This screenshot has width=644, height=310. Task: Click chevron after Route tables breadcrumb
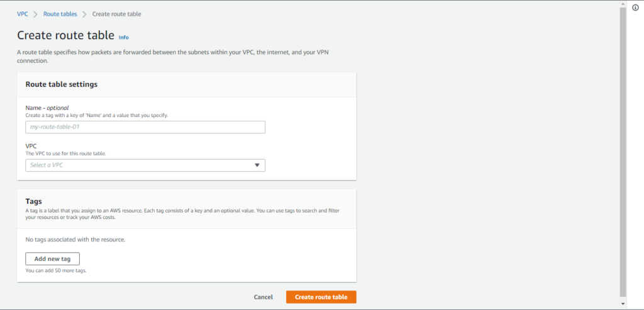(85, 14)
